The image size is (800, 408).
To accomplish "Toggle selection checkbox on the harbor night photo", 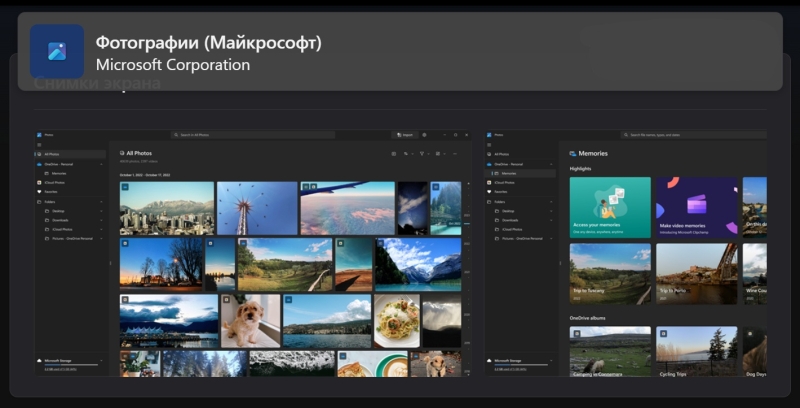I will (125, 299).
